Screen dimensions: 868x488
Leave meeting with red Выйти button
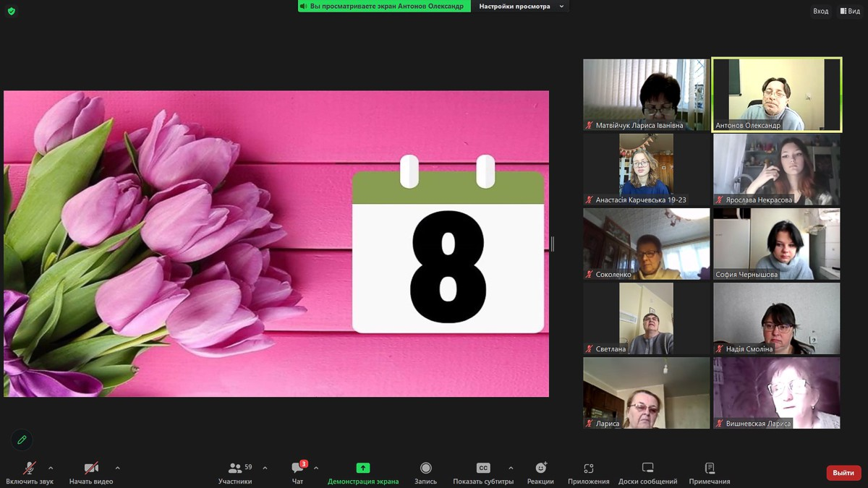tap(843, 473)
